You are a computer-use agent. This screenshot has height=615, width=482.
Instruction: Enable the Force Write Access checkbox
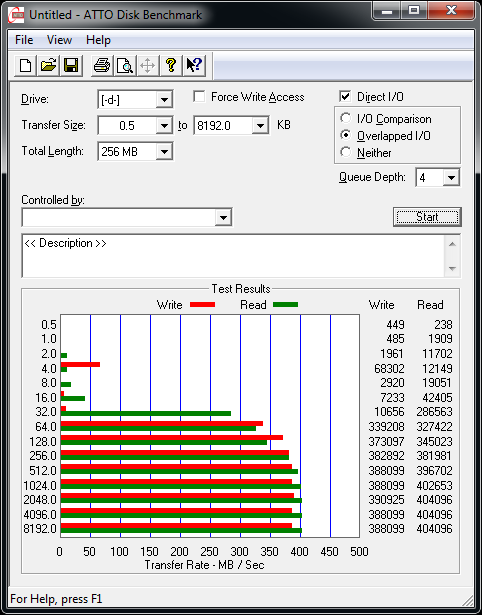(199, 96)
